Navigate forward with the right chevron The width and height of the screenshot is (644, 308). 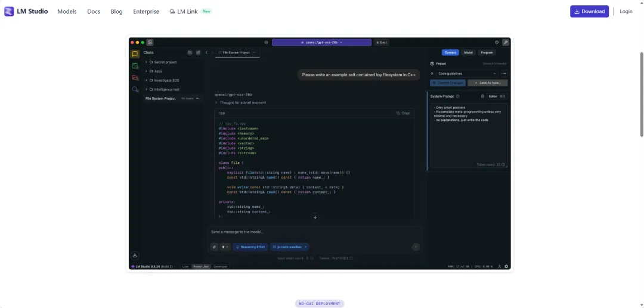212,52
